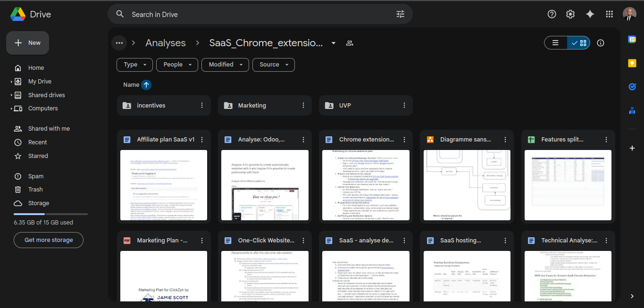Open the Gemini sparkle icon
644x308 pixels.
(590, 14)
